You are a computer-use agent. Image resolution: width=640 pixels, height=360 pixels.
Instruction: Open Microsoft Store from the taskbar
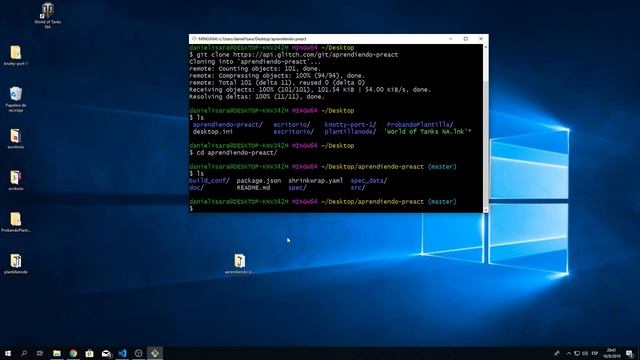click(89, 353)
